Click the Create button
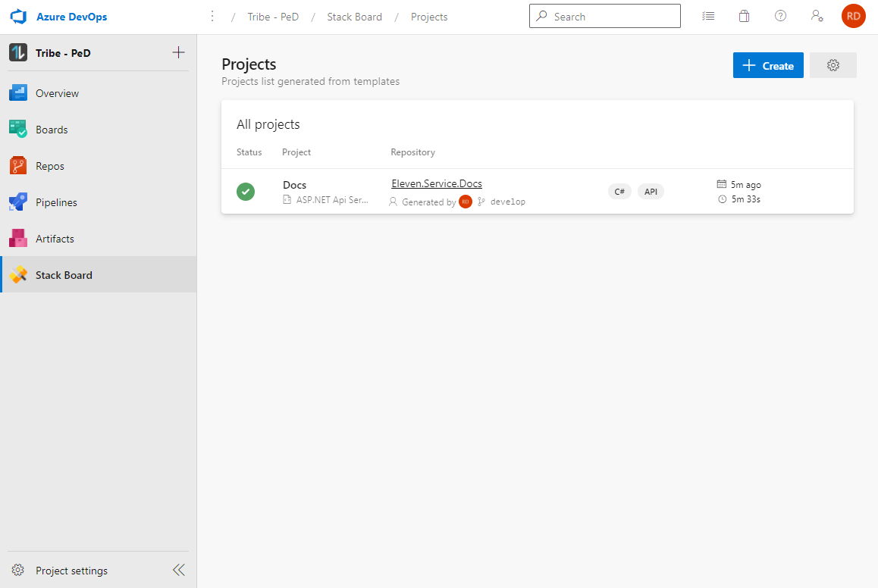Screen dimensions: 878x588 (768, 65)
